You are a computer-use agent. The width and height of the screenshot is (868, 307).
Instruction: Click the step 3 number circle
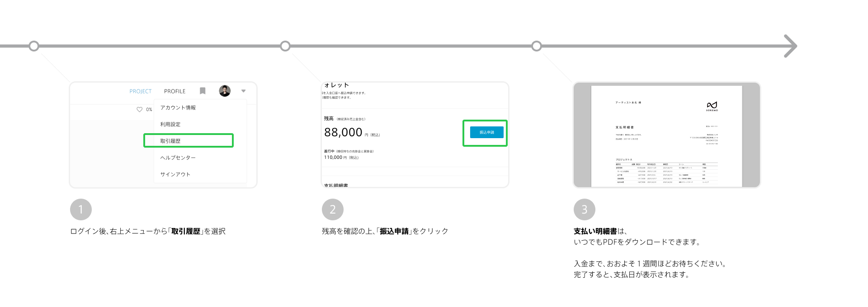pyautogui.click(x=584, y=209)
